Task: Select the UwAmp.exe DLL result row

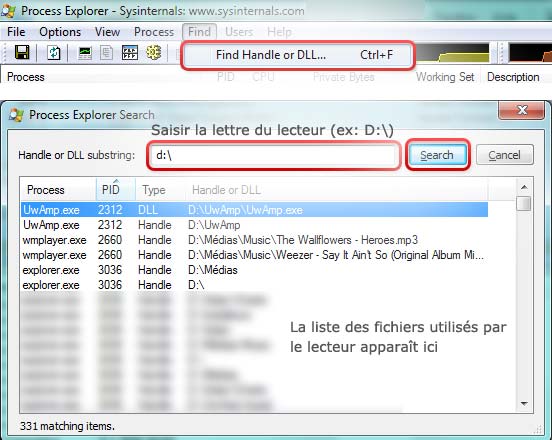Action: (254, 210)
